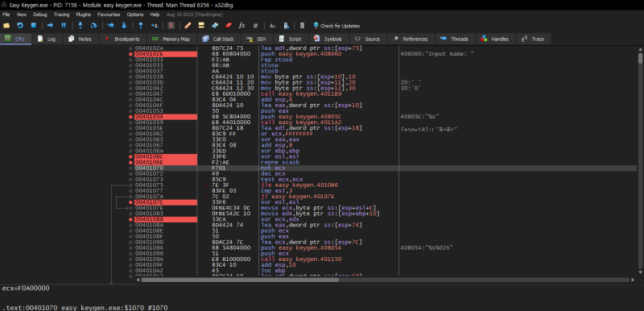The height and width of the screenshot is (311, 644).
Task: Open the Functions fx icon
Action: [x=242, y=26]
